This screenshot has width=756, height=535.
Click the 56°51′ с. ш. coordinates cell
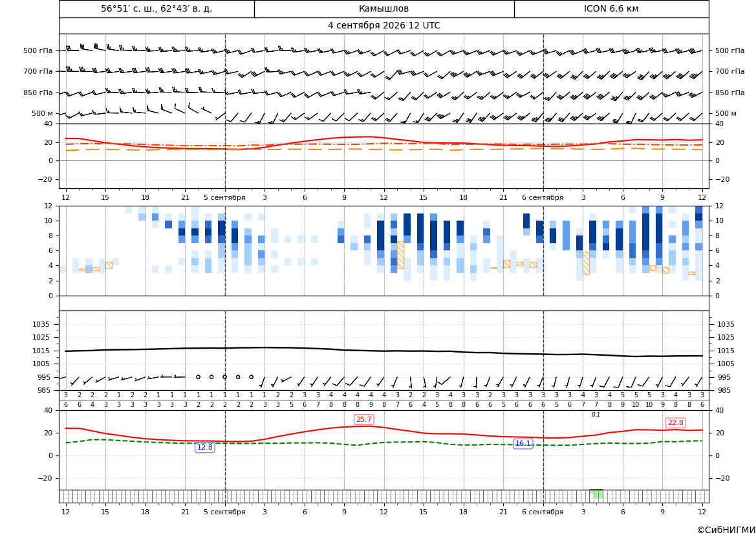point(157,8)
